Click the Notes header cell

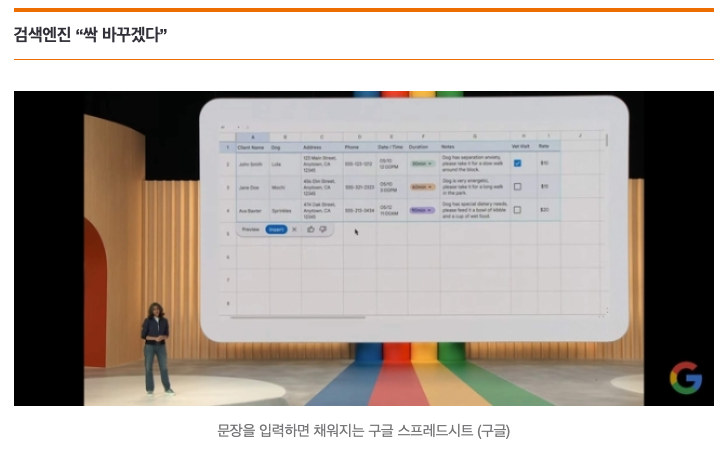point(449,147)
